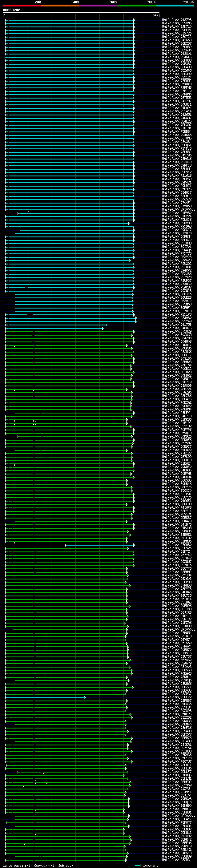Select hit UniRef100_A4RQL7
This screenshot has width=197, height=868.
point(177,345)
